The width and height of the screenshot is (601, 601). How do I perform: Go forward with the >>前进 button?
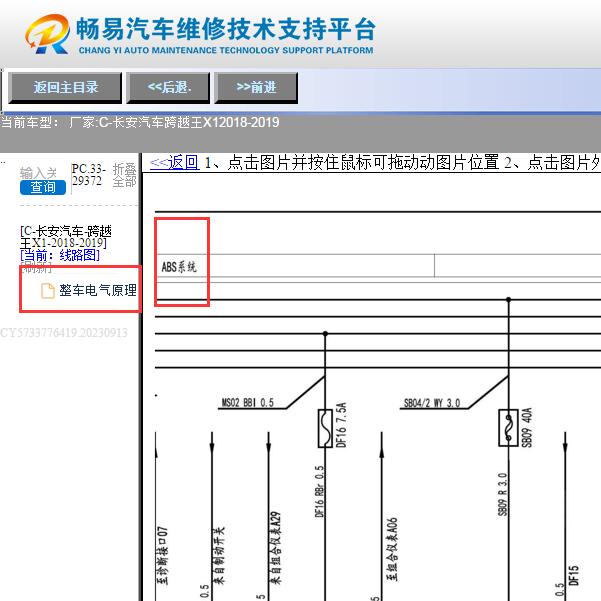point(256,87)
